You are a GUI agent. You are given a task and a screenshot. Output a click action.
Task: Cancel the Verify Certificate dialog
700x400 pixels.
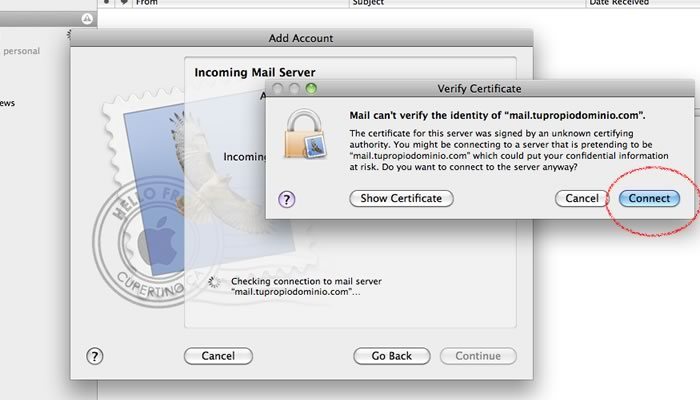[582, 198]
